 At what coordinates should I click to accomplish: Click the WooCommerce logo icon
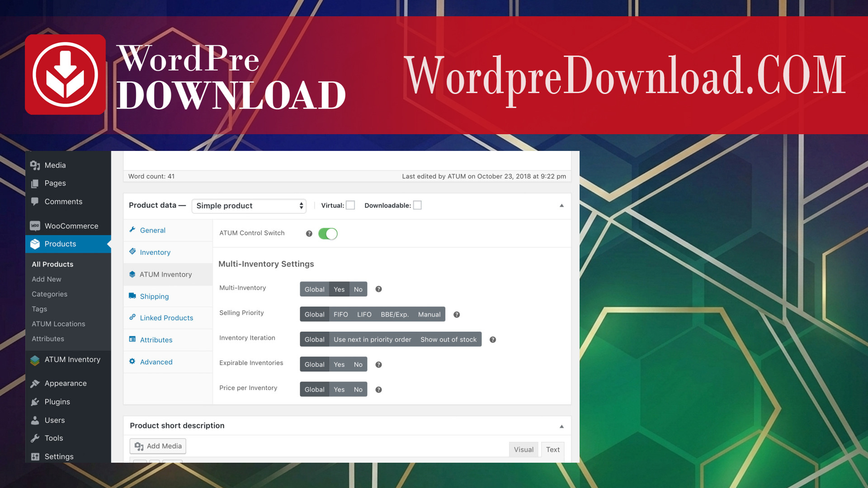[x=35, y=225]
